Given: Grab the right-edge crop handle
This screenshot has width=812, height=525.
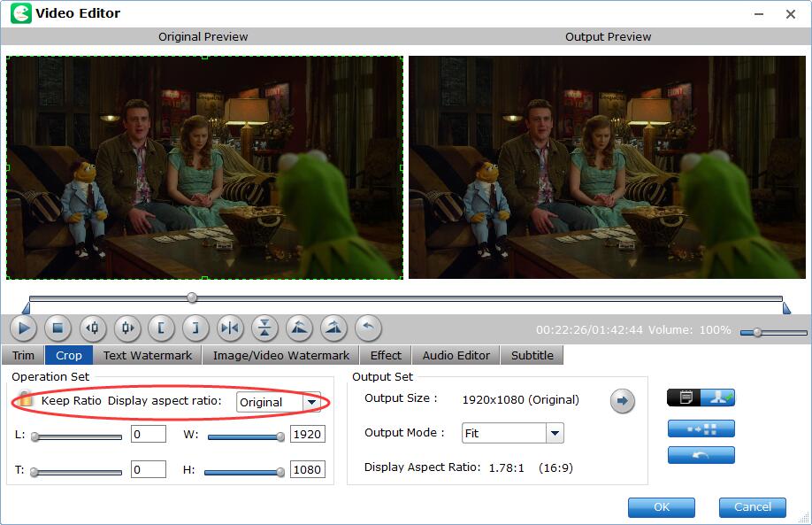Looking at the screenshot, I should coord(402,167).
